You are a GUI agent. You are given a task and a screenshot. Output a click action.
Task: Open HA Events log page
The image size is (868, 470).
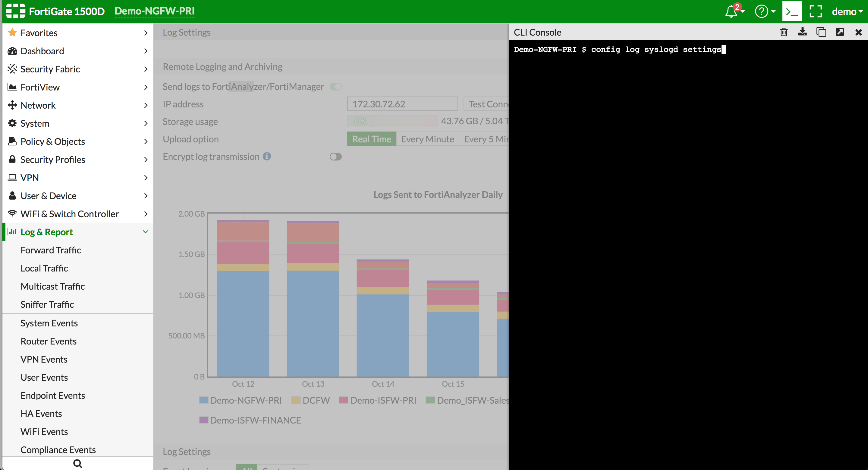point(41,413)
